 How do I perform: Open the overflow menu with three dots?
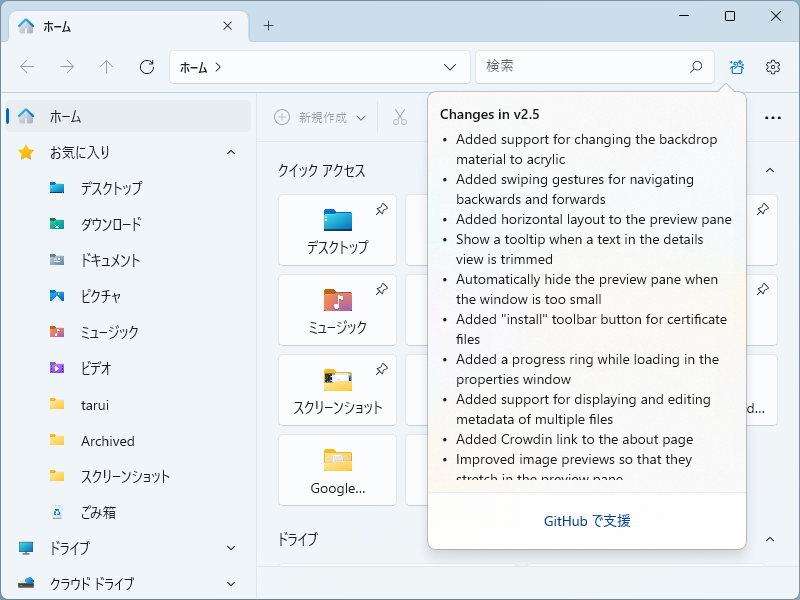click(772, 117)
